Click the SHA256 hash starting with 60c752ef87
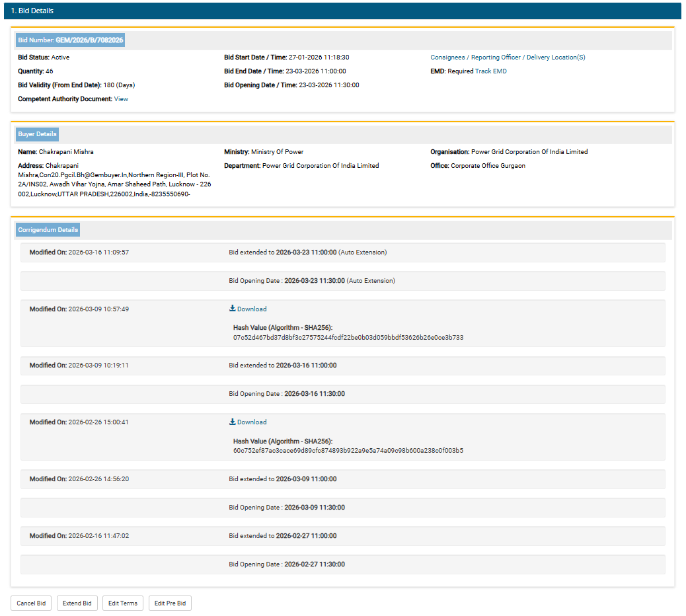Viewport: 686px width, 616px height. point(348,451)
